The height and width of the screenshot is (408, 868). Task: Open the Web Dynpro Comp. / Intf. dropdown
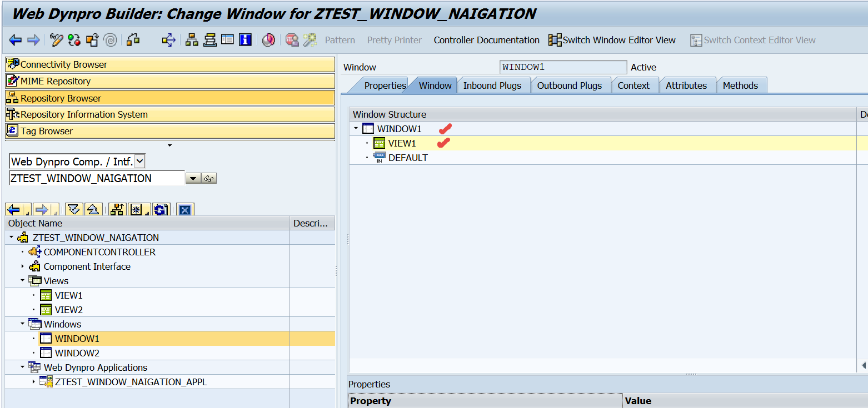click(139, 162)
